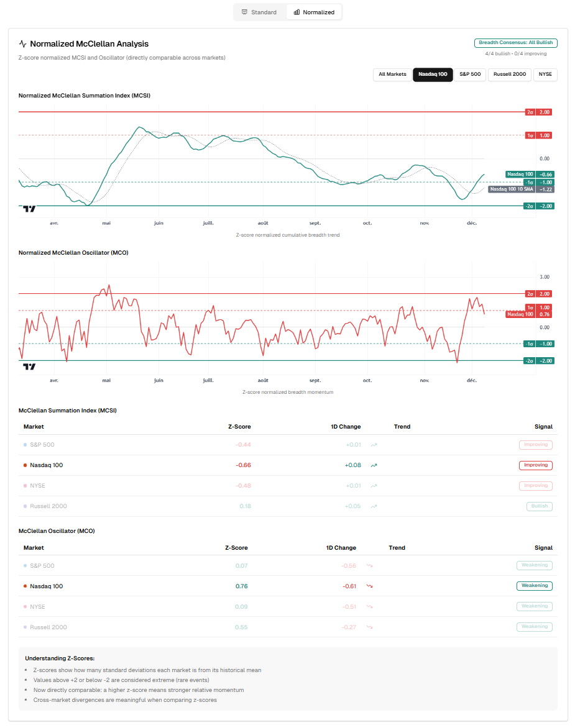Click the downtrend arrow icon for NYSE MCO

[x=370, y=606]
